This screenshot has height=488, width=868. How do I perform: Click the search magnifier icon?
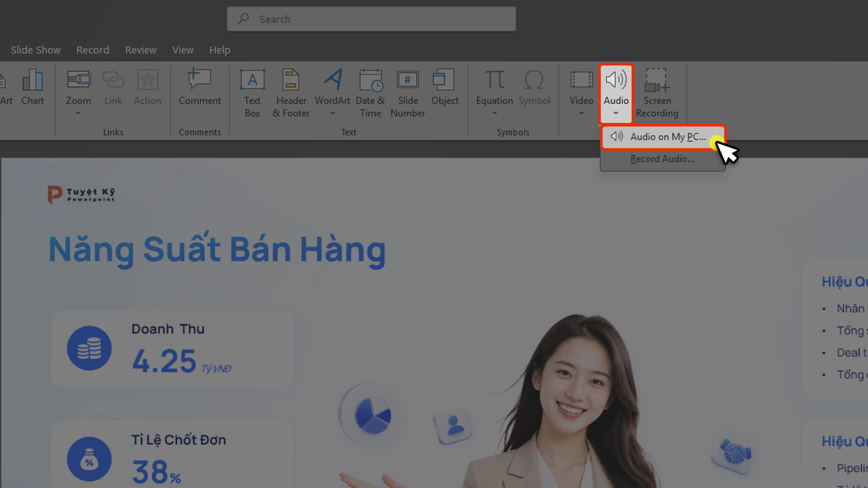244,19
